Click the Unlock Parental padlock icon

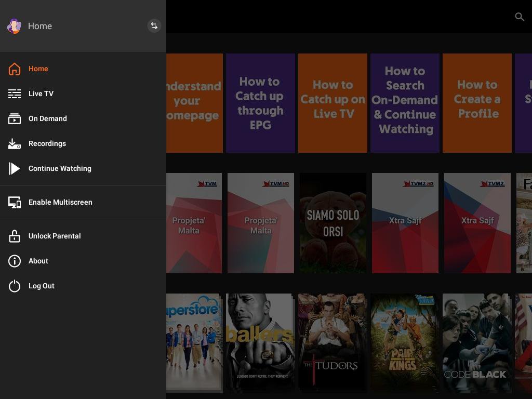click(x=14, y=236)
